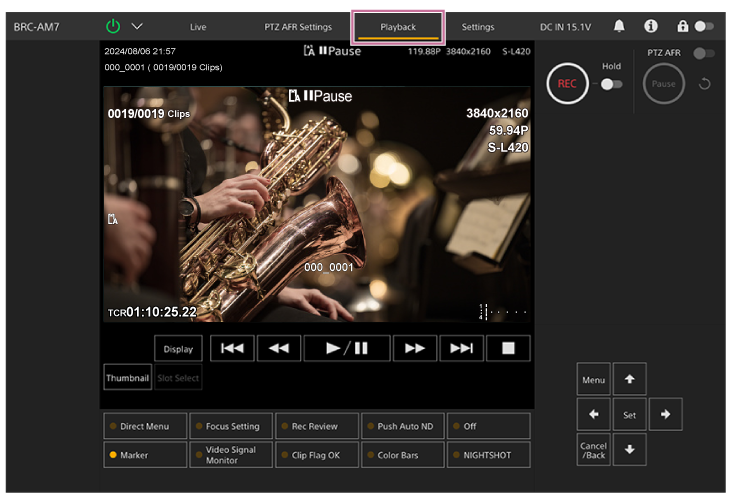Switch to the Live tab
This screenshot has height=500, width=730.
click(198, 27)
